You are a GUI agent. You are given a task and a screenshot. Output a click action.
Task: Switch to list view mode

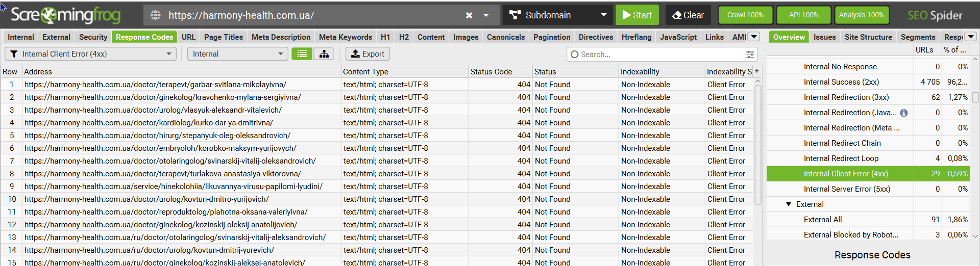[x=302, y=54]
